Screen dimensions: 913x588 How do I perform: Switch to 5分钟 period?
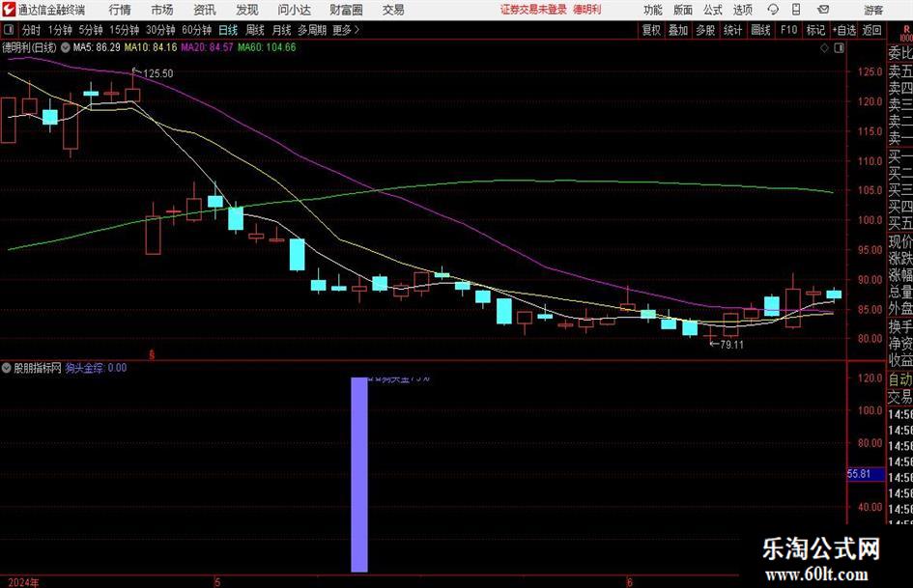tap(91, 30)
